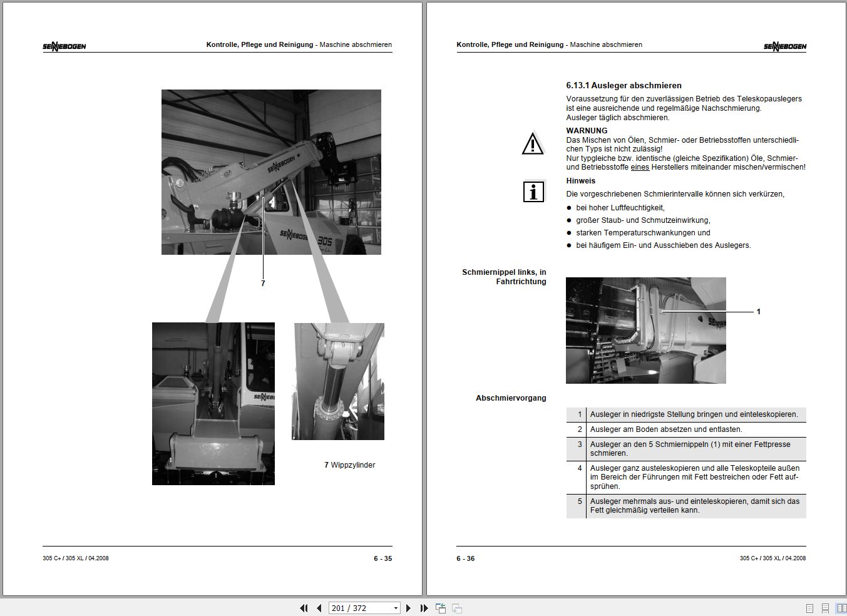Switch to two-page facing view
Image resolution: width=847 pixels, height=616 pixels.
click(x=841, y=608)
